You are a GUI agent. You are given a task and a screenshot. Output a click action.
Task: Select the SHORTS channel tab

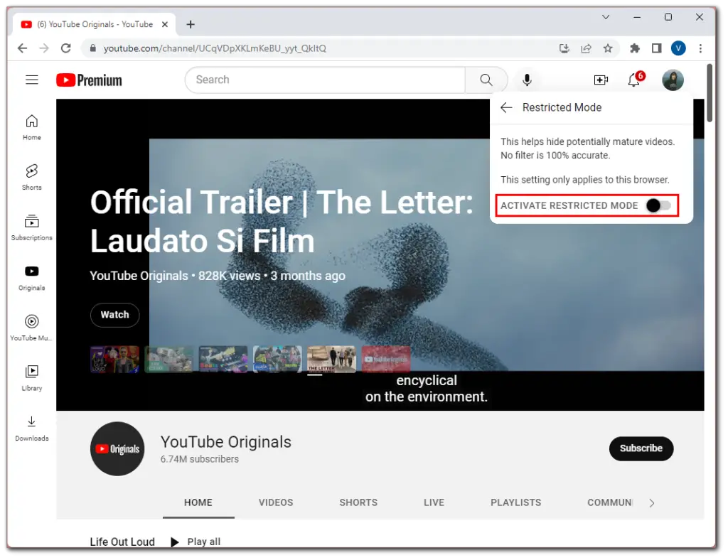coord(358,503)
